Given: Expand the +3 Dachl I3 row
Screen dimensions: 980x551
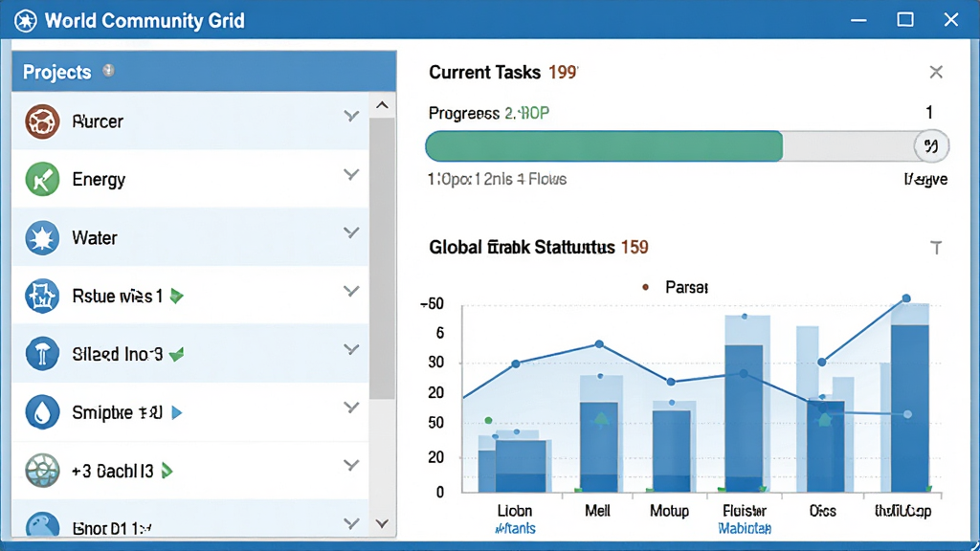Looking at the screenshot, I should pyautogui.click(x=352, y=466).
